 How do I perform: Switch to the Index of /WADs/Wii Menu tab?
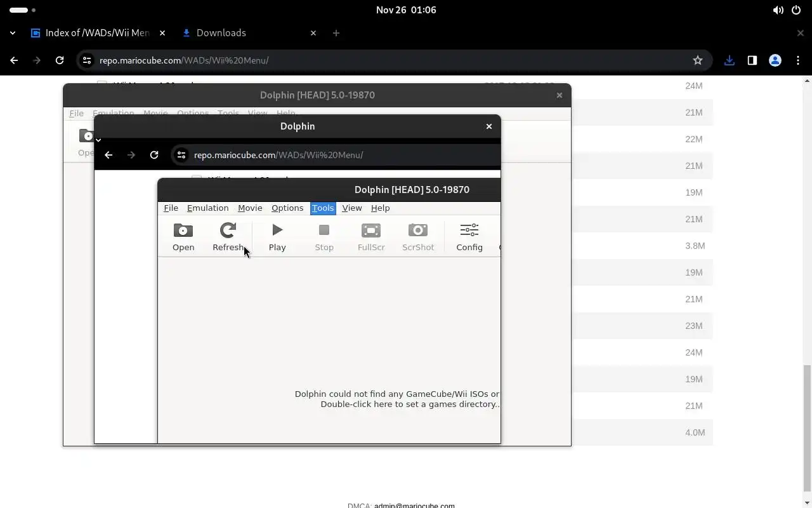click(x=90, y=33)
